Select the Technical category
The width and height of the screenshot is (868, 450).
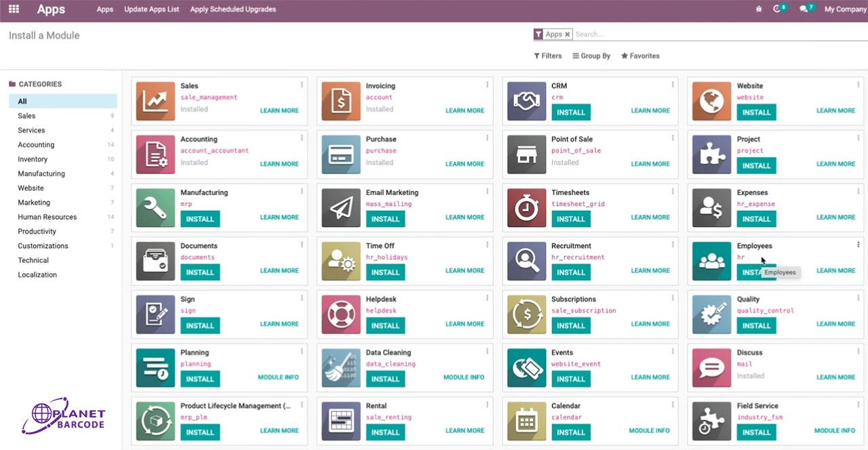click(63, 260)
